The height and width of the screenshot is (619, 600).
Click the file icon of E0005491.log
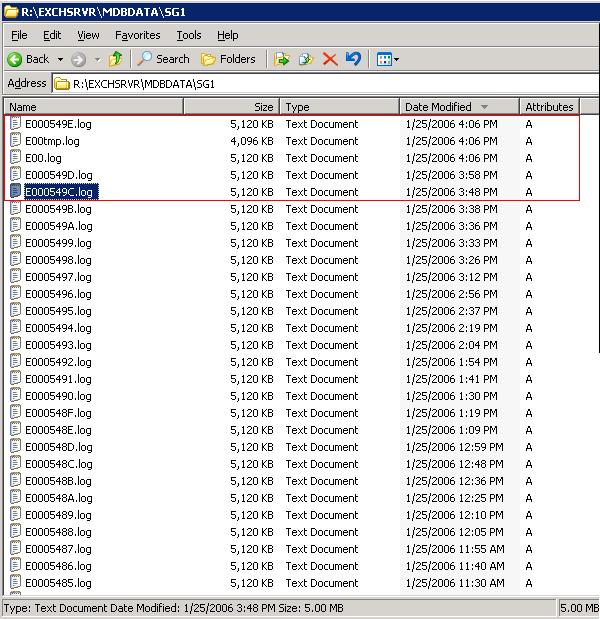[x=15, y=378]
